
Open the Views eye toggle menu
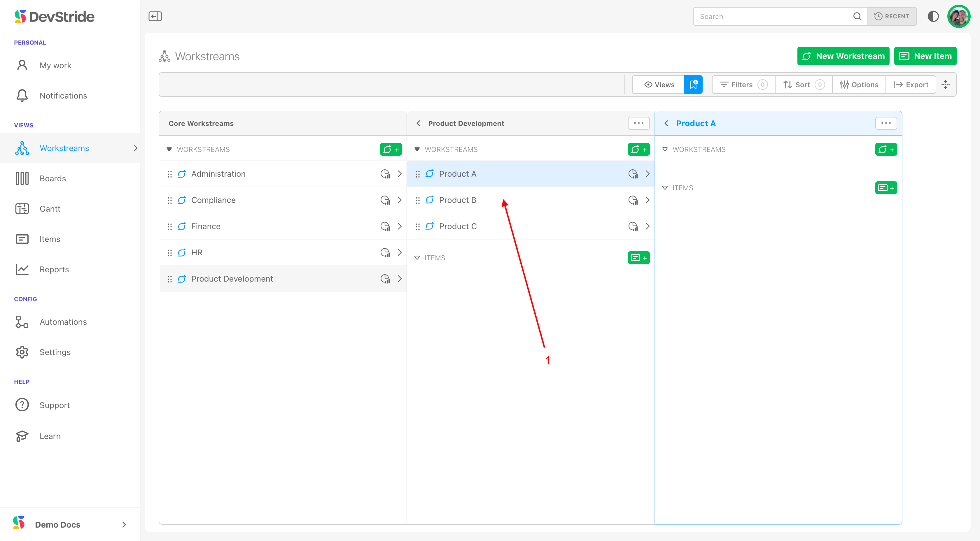pyautogui.click(x=659, y=85)
